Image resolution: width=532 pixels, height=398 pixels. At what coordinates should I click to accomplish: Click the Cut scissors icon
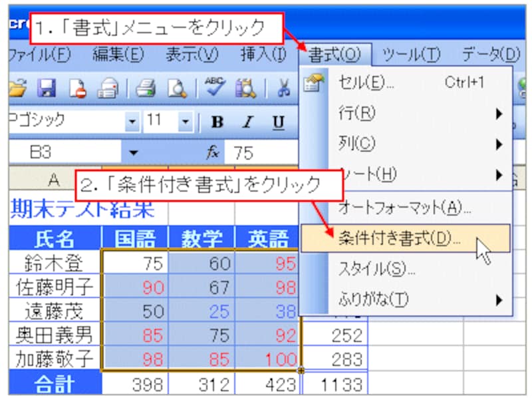click(284, 89)
